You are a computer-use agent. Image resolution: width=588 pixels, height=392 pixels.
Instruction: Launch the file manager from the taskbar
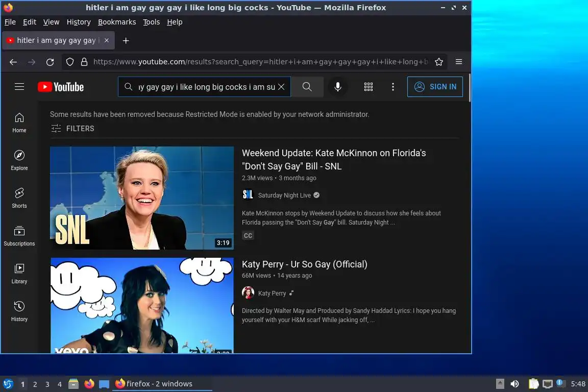tap(73, 384)
